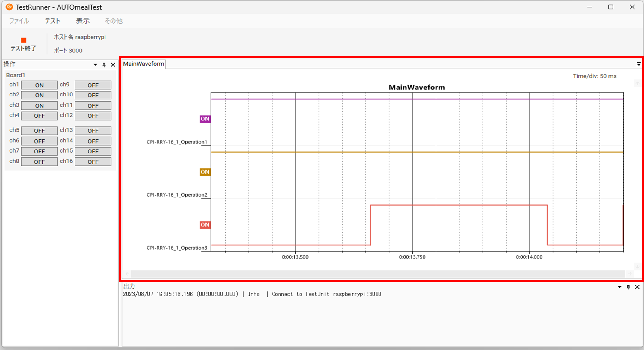Open the Output panel dropdown arrow
644x350 pixels.
coord(619,287)
